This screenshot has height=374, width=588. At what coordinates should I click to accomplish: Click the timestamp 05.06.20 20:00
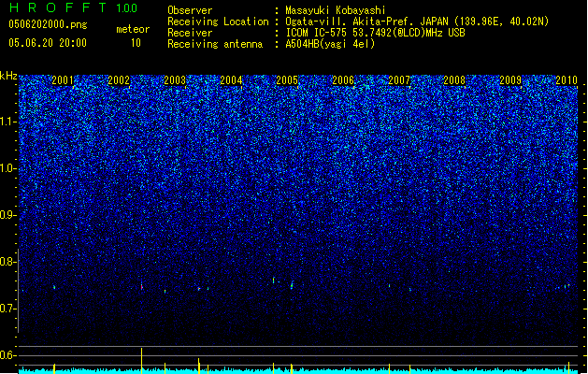point(48,43)
